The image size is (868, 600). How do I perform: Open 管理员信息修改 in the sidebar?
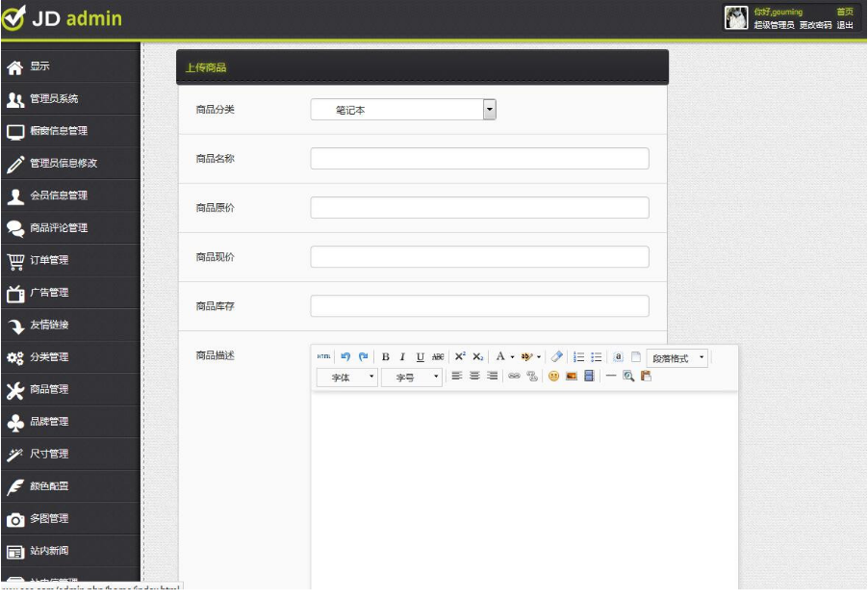70,164
